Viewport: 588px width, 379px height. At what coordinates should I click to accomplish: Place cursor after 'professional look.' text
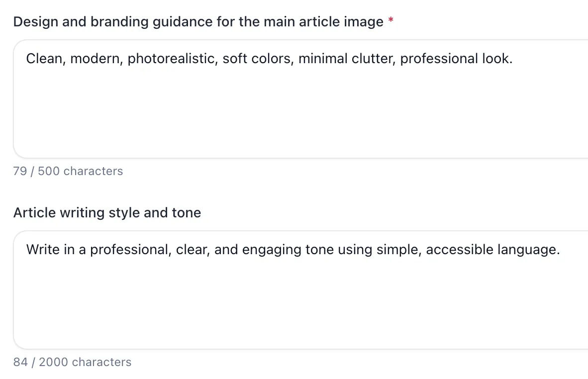coord(513,58)
